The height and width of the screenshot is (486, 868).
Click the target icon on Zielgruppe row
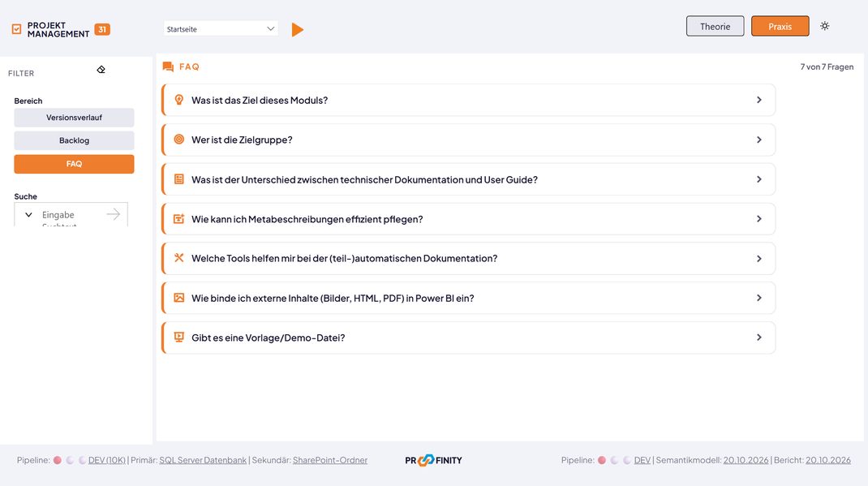178,140
